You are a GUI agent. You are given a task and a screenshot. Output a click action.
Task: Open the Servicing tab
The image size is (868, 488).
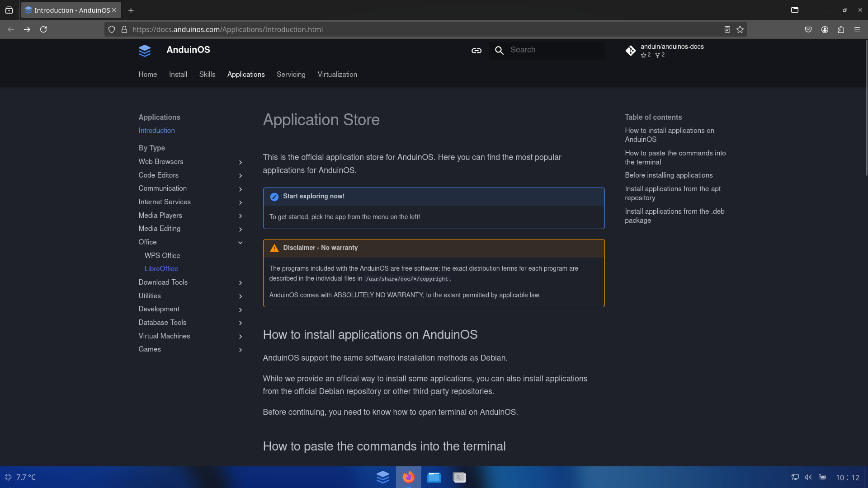click(291, 75)
